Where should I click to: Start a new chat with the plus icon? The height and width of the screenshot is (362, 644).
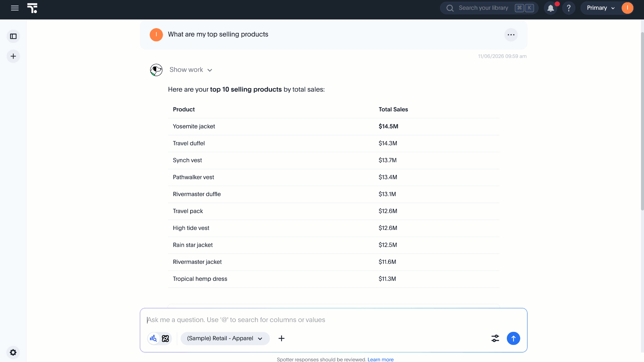13,56
